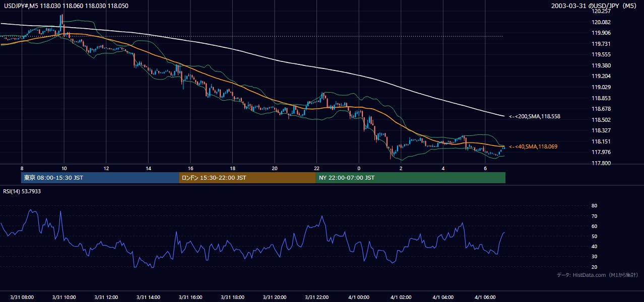Click price axis value 119.204

point(601,76)
